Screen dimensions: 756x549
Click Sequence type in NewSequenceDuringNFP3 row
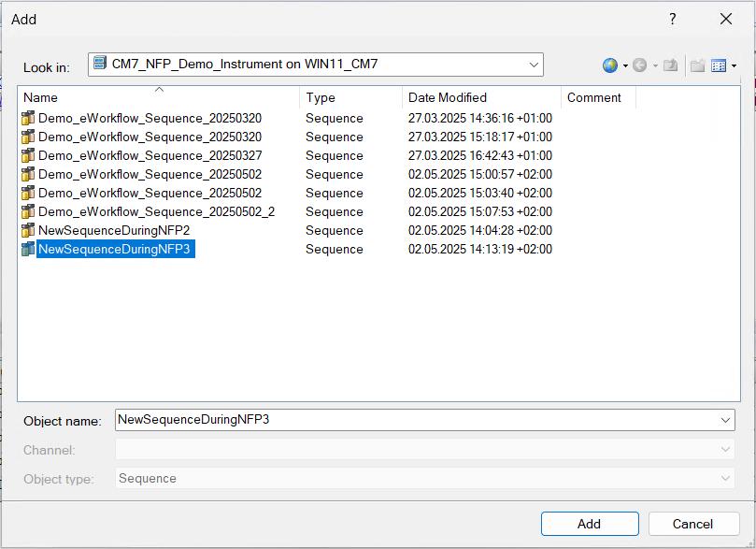pos(335,249)
